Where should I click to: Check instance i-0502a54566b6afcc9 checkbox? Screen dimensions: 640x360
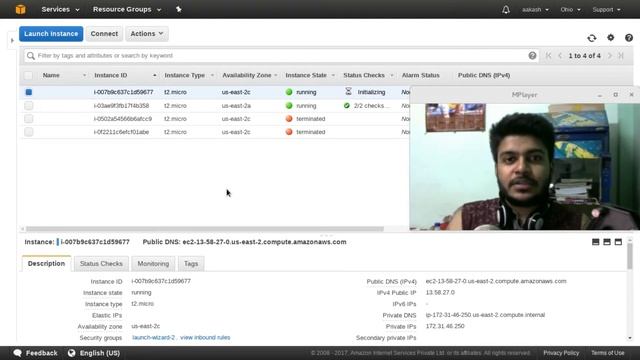click(29, 119)
